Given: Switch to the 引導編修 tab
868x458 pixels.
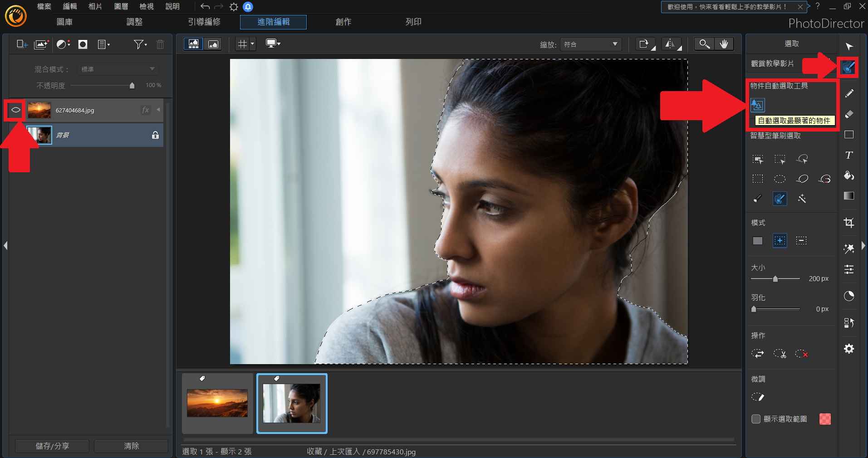Looking at the screenshot, I should tap(204, 22).
